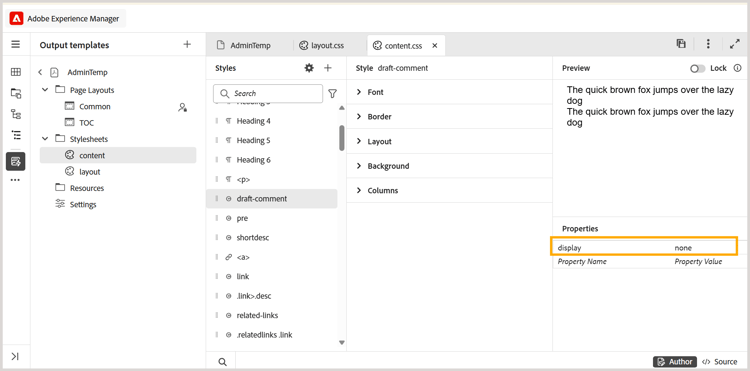Viewport: 750px width, 371px height.
Task: Open the more options ellipsis in left rail
Action: (x=16, y=180)
